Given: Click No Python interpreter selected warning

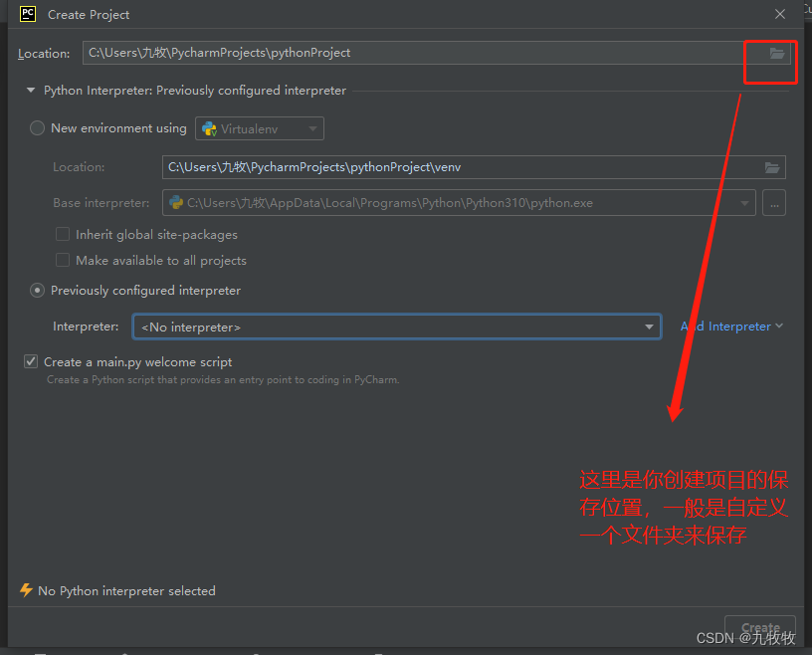Looking at the screenshot, I should click(127, 590).
